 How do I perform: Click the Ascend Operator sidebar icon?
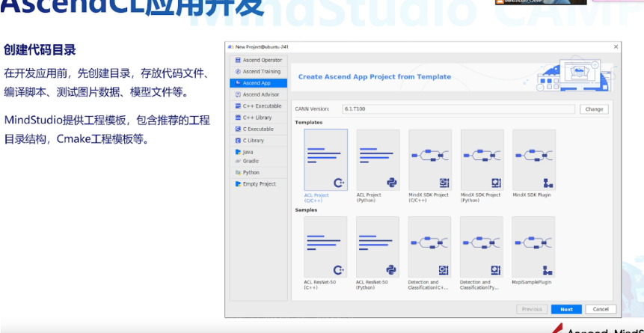coord(238,60)
